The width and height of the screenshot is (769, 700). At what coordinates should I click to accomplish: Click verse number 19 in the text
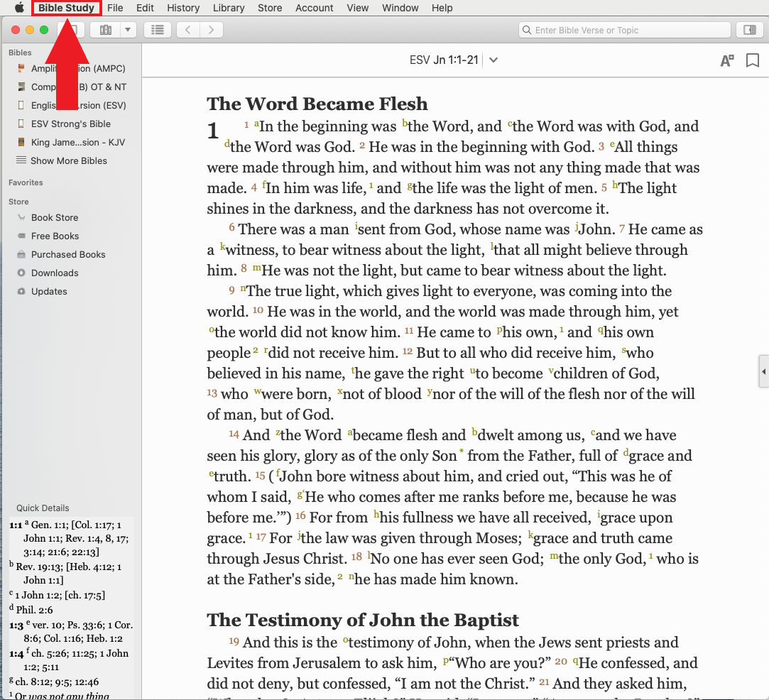234,641
